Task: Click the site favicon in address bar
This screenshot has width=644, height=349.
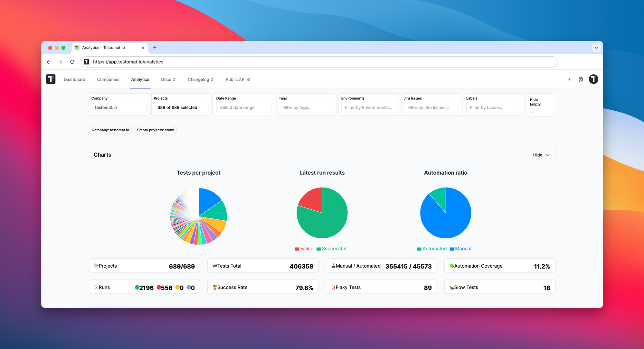Action: point(87,62)
